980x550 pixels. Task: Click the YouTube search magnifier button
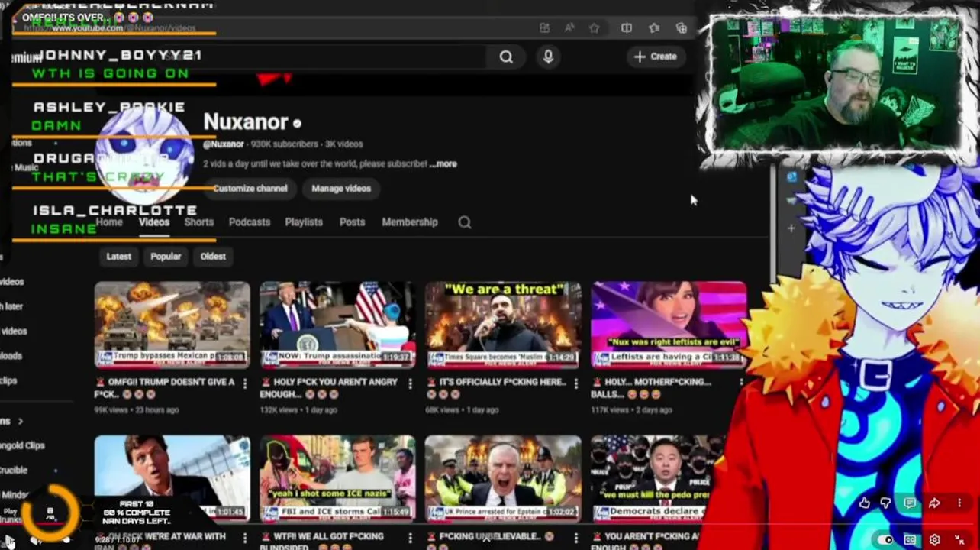pyautogui.click(x=506, y=57)
